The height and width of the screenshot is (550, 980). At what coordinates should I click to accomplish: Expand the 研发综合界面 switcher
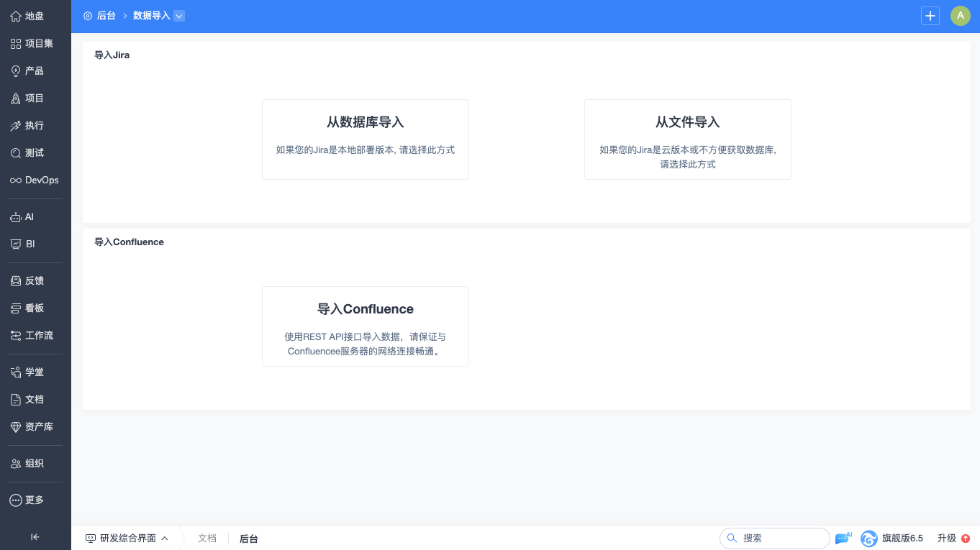[x=127, y=538]
